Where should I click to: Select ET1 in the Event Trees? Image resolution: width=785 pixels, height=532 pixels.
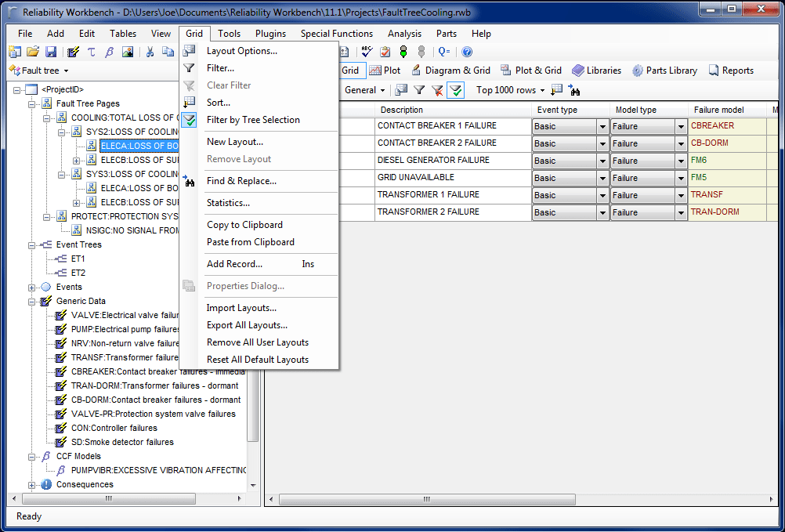78,259
